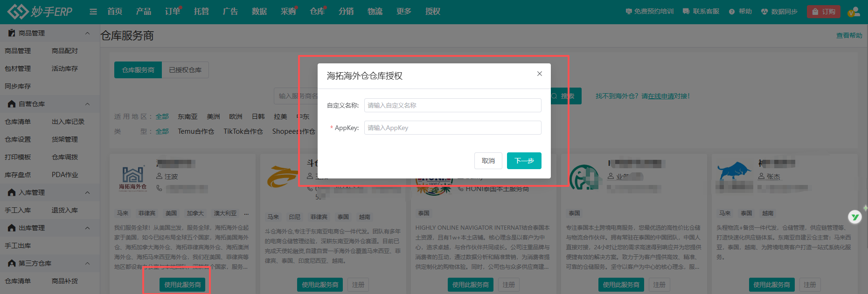868x294 pixels.
Task: Open 帮助 question mark icon
Action: coord(732,12)
